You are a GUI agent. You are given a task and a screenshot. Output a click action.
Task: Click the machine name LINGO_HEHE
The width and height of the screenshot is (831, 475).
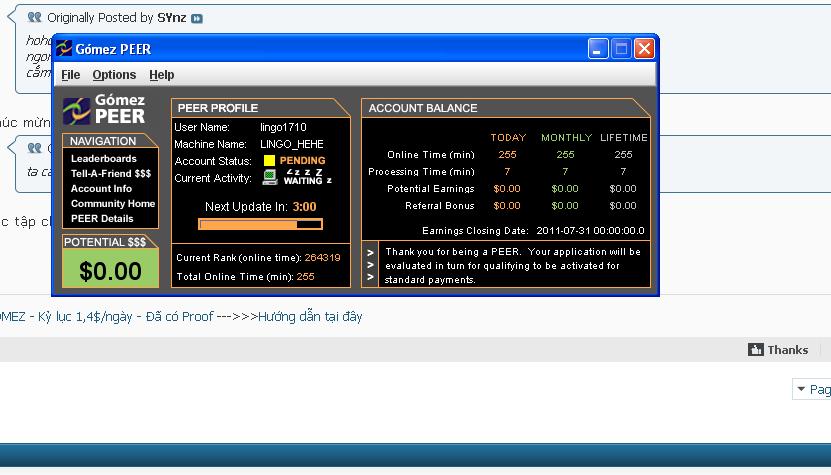point(291,144)
